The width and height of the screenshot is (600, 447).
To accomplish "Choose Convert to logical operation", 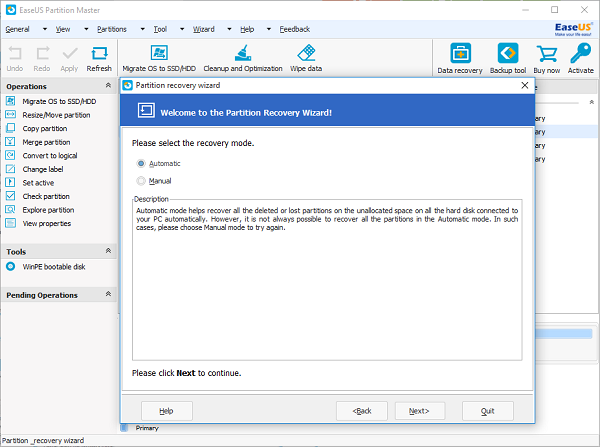I will (x=50, y=156).
